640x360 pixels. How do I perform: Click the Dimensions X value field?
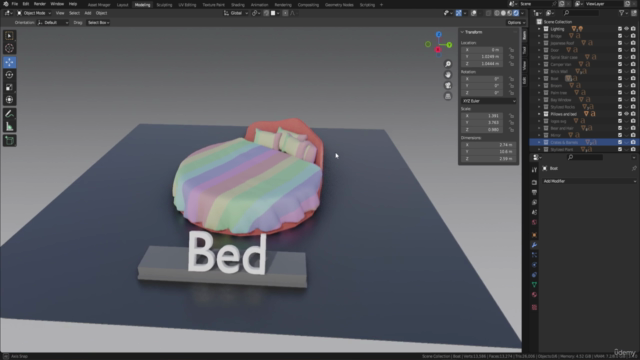pyautogui.click(x=489, y=145)
